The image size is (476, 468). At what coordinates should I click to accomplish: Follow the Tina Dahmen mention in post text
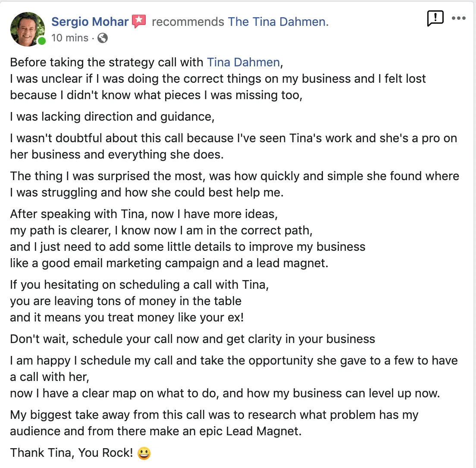243,62
